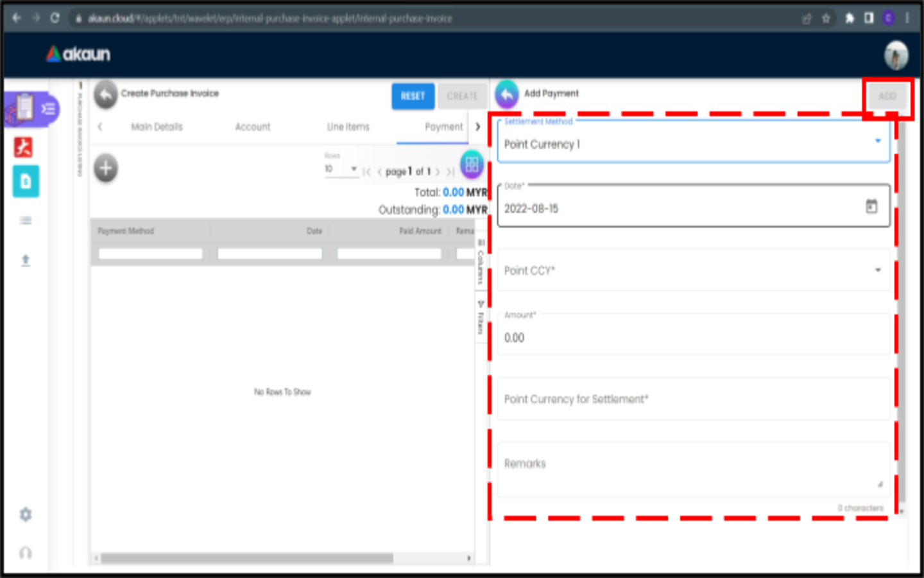This screenshot has width=924, height=578.
Task: Add a payment row with the plus icon
Action: [x=106, y=168]
